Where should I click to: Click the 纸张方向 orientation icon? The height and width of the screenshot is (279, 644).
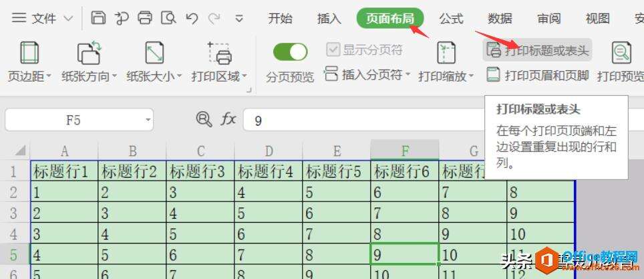click(89, 52)
